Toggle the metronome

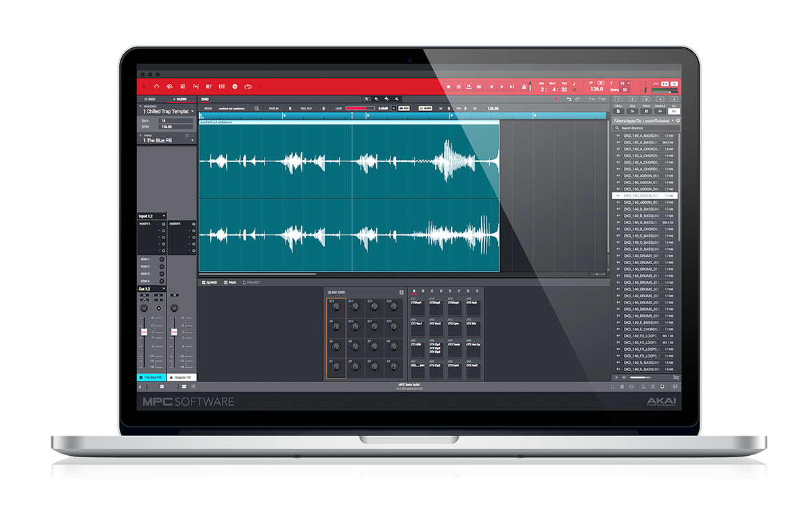click(x=524, y=87)
